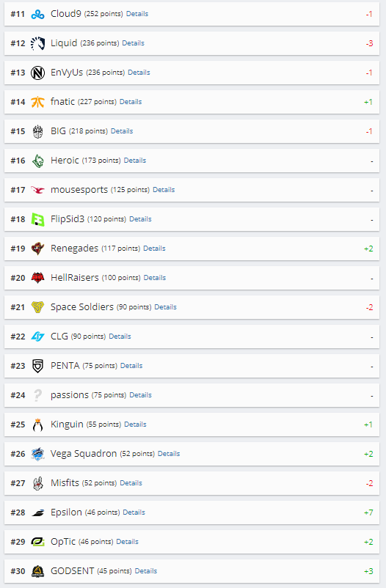Click Epsilon's +7 rank change

pos(368,512)
